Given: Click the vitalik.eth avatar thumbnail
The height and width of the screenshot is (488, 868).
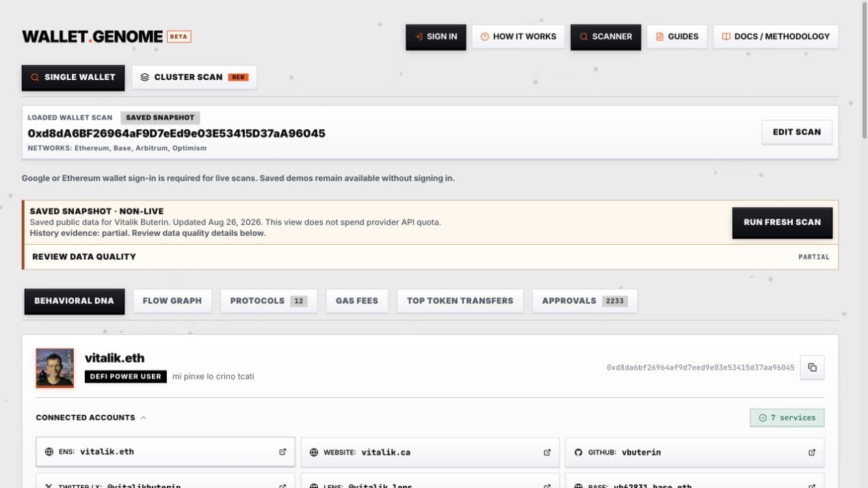Looking at the screenshot, I should coord(55,368).
